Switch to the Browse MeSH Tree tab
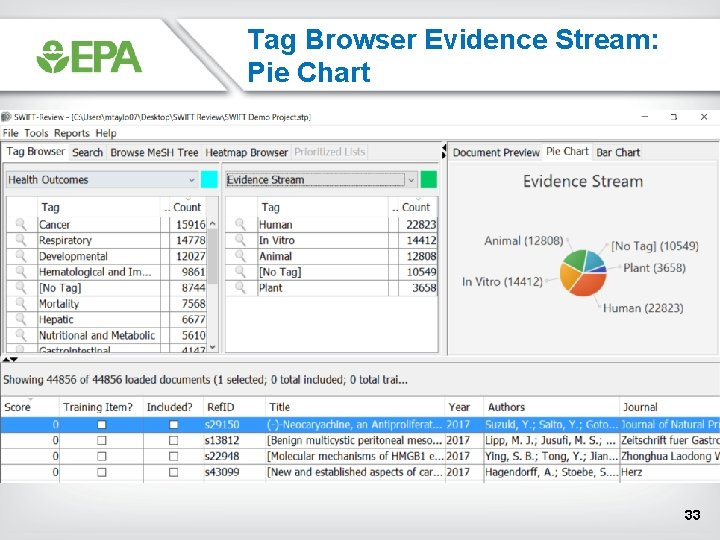The width and height of the screenshot is (720, 540). tap(154, 152)
